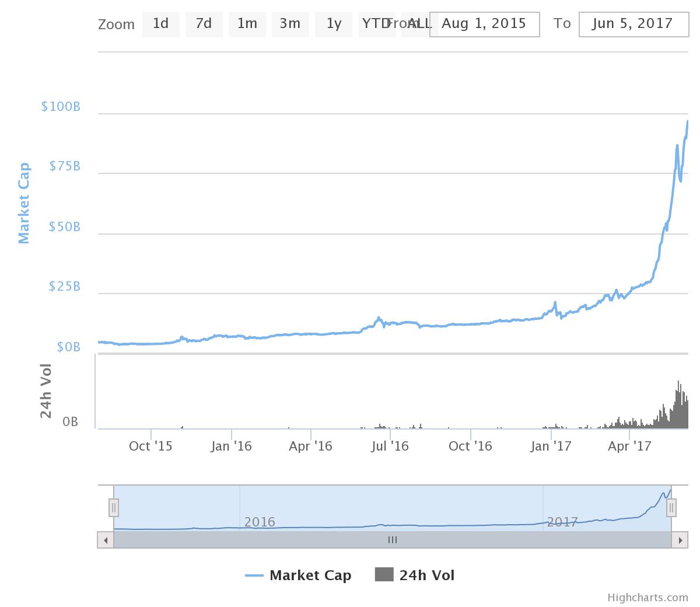Click the Jul '16 axis label
This screenshot has width=700, height=607.
tap(390, 446)
